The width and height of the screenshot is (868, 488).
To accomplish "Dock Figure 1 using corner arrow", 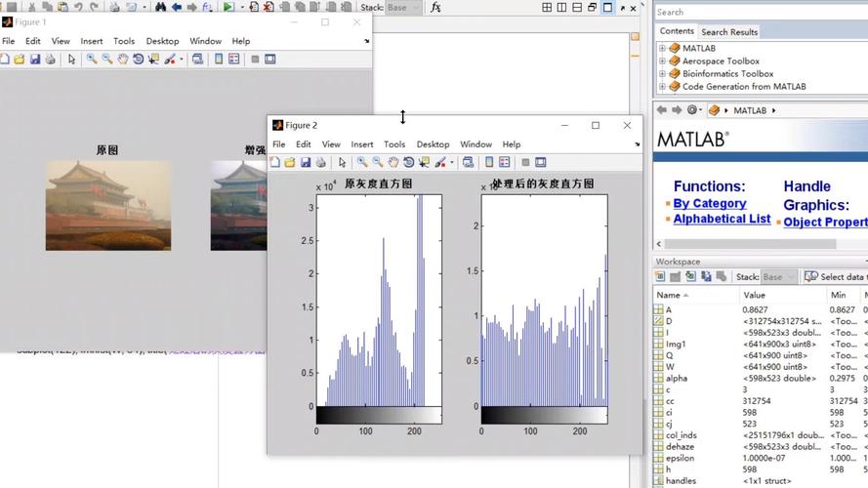I will [366, 41].
